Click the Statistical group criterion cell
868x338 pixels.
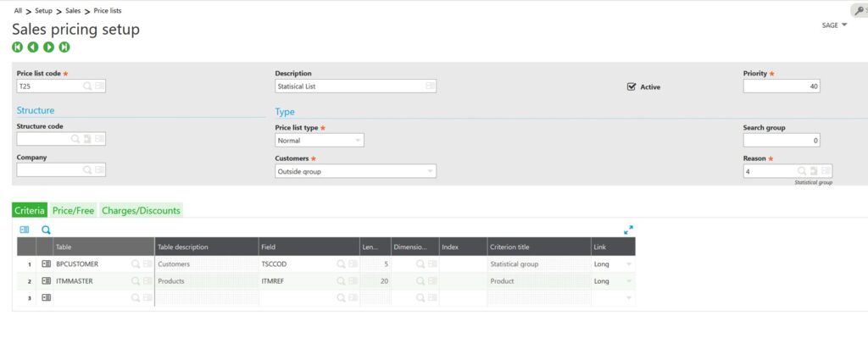(x=538, y=264)
